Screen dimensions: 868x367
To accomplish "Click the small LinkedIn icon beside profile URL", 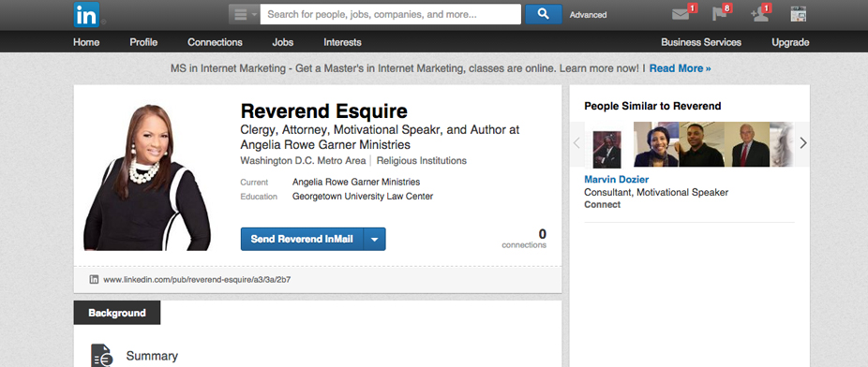I will (94, 280).
